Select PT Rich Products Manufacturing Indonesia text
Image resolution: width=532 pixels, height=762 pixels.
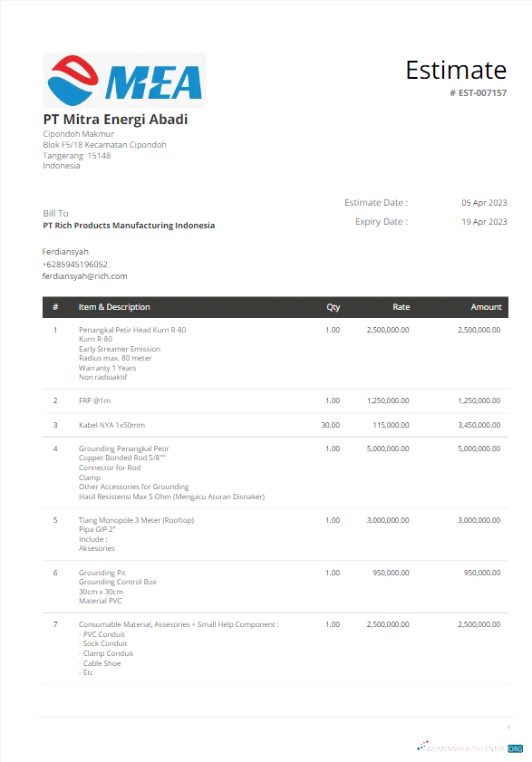coord(129,226)
